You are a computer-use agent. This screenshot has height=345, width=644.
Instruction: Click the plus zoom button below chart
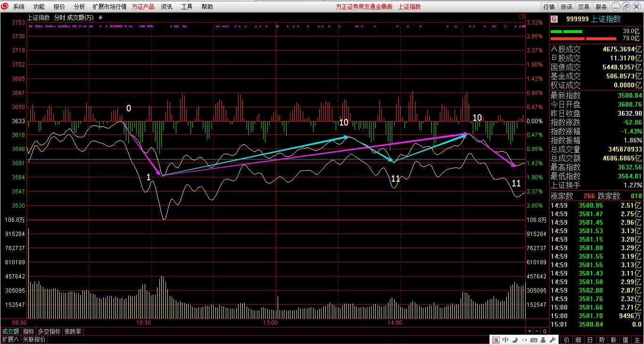(529, 331)
